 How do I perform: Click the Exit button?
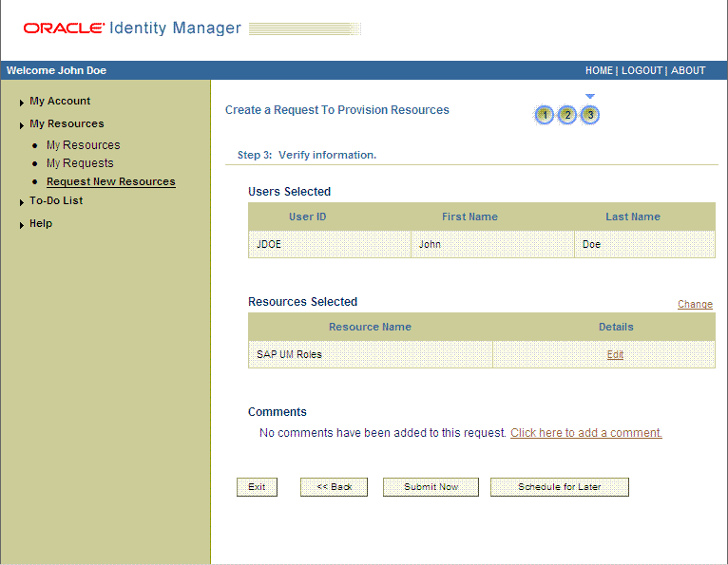(257, 487)
